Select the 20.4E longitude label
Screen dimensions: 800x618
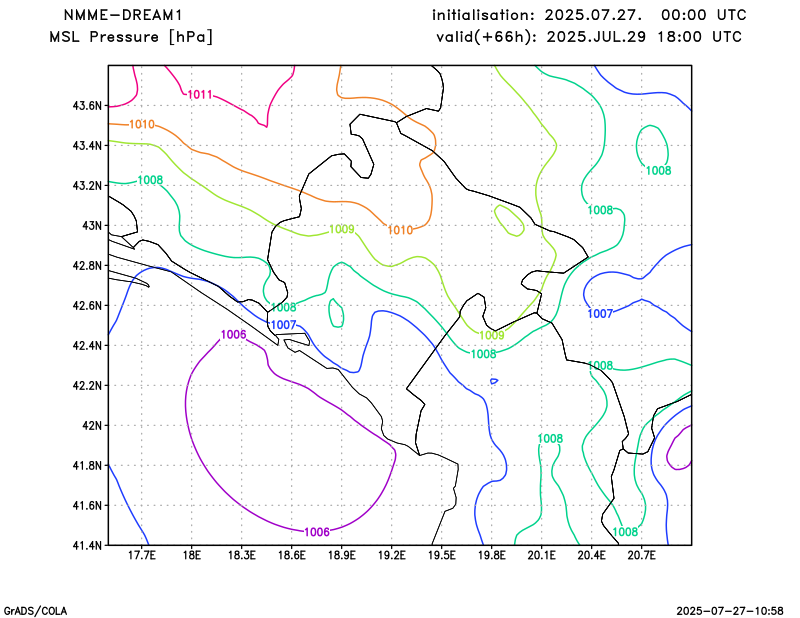coord(591,555)
